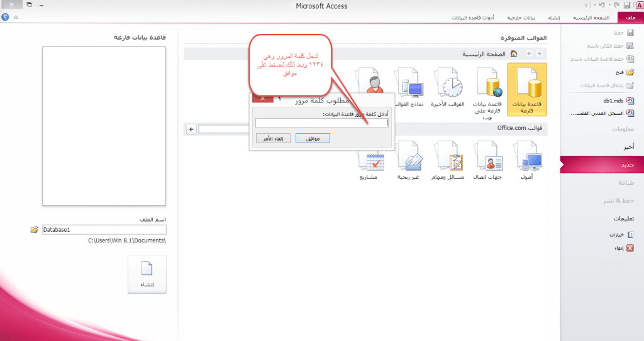Click the Home house icon in templates breadcrumb
The height and width of the screenshot is (341, 644).
point(513,54)
